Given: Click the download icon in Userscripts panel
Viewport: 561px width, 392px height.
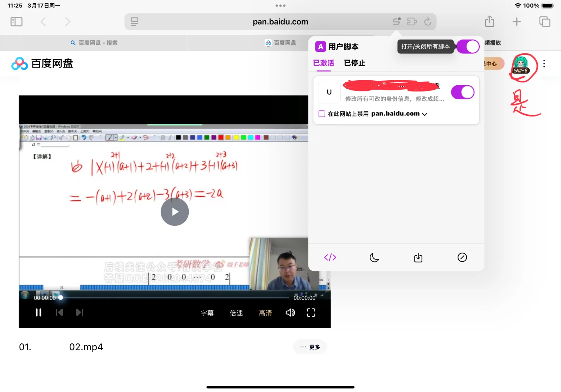Looking at the screenshot, I should (x=418, y=257).
